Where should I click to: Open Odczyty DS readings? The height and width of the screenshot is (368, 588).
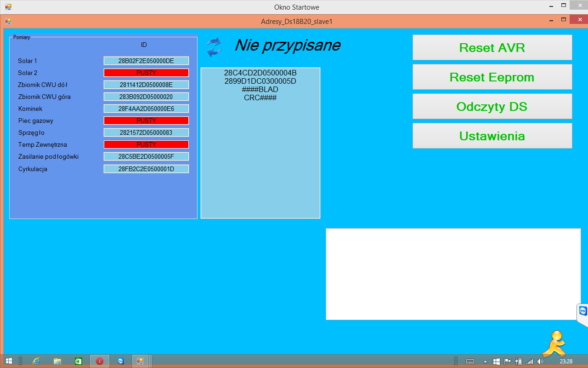(x=492, y=106)
